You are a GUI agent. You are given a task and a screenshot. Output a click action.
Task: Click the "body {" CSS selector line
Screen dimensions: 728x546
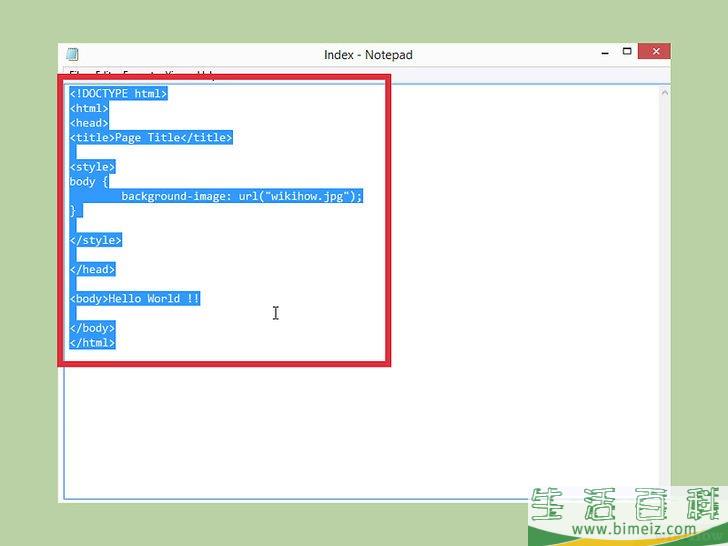pyautogui.click(x=89, y=182)
